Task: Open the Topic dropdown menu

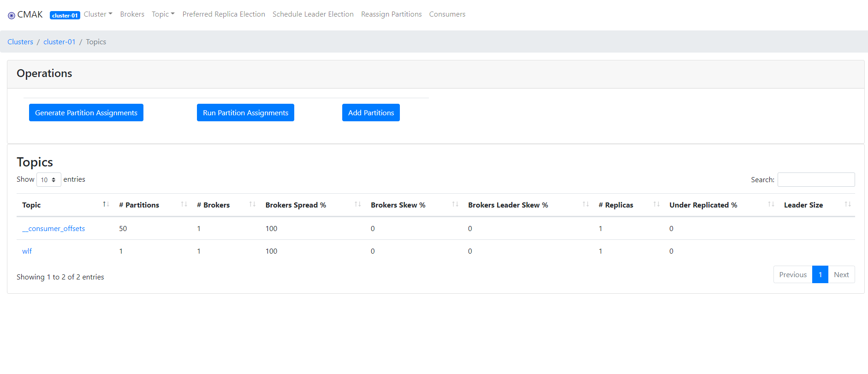Action: [163, 14]
